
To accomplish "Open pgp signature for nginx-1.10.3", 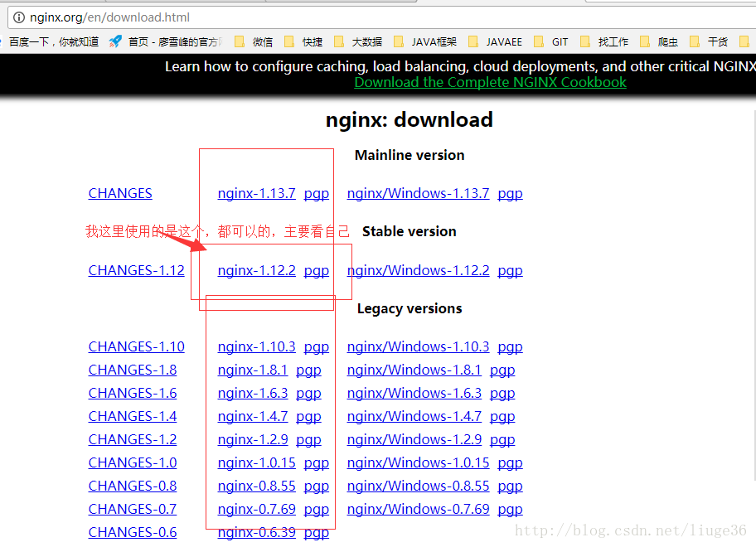I will (317, 347).
